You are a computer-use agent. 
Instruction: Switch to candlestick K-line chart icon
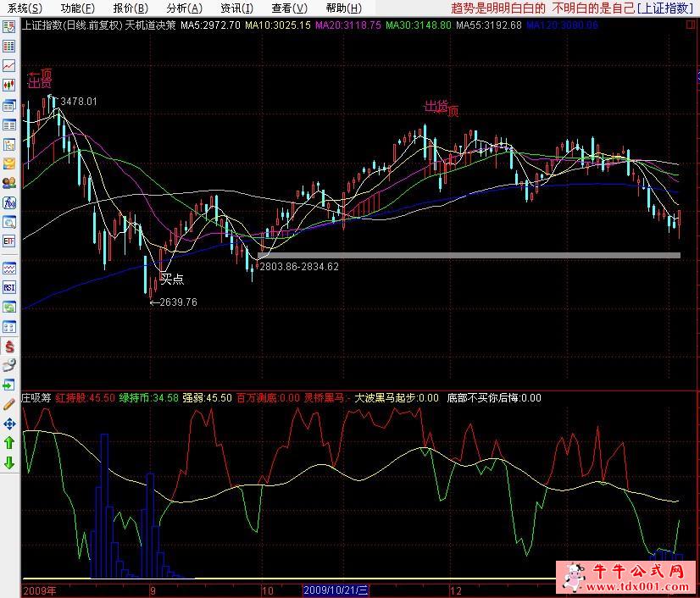[9, 85]
